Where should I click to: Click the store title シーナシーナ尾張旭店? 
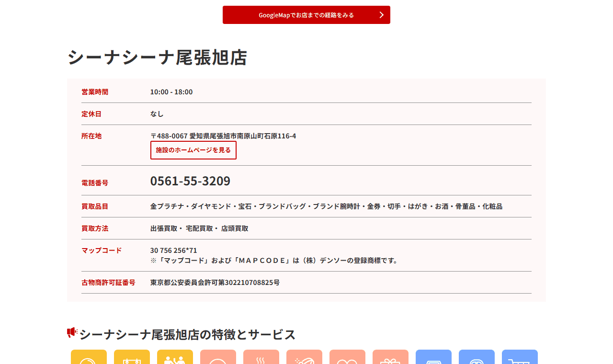click(x=157, y=57)
